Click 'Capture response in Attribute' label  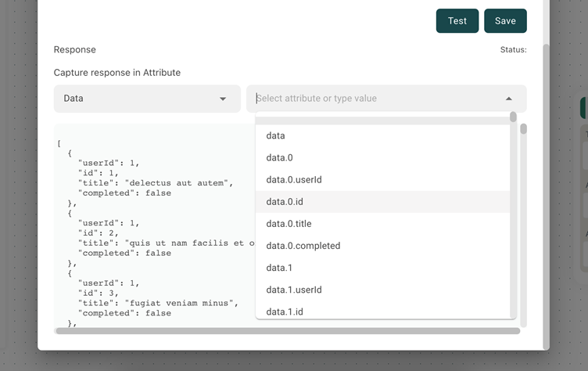point(117,73)
